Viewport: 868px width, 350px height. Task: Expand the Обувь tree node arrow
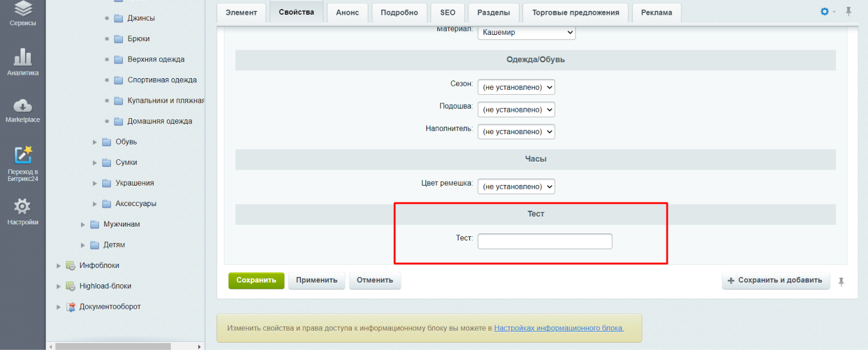[95, 142]
